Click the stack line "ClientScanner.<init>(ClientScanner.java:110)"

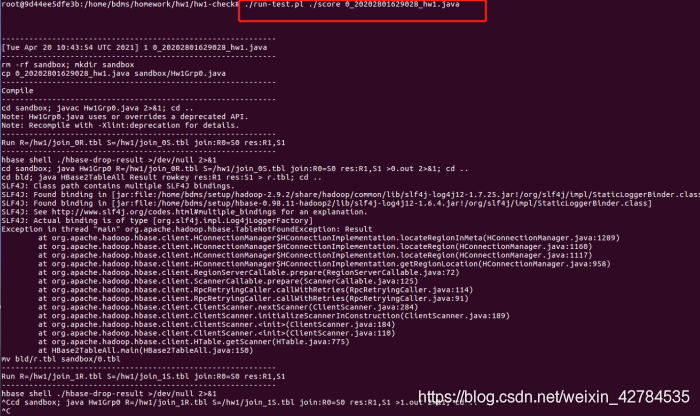tap(217, 333)
